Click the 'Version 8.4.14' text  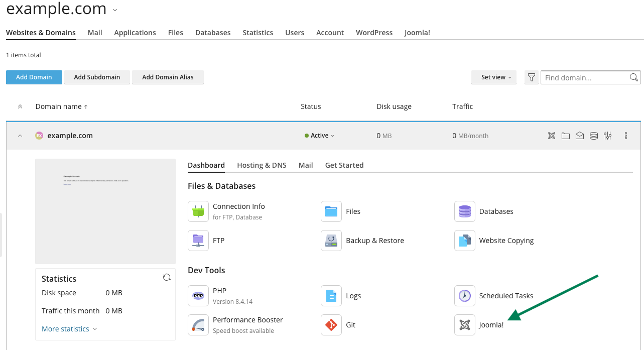(232, 302)
